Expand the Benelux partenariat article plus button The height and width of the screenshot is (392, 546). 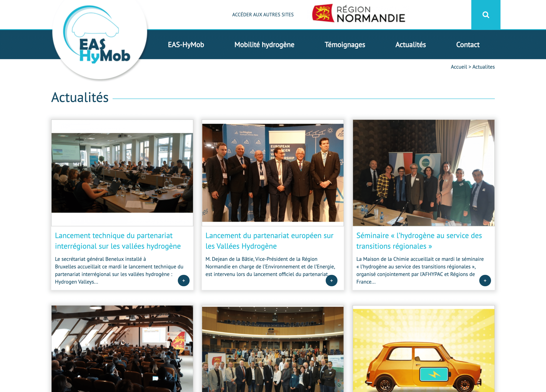pos(183,280)
